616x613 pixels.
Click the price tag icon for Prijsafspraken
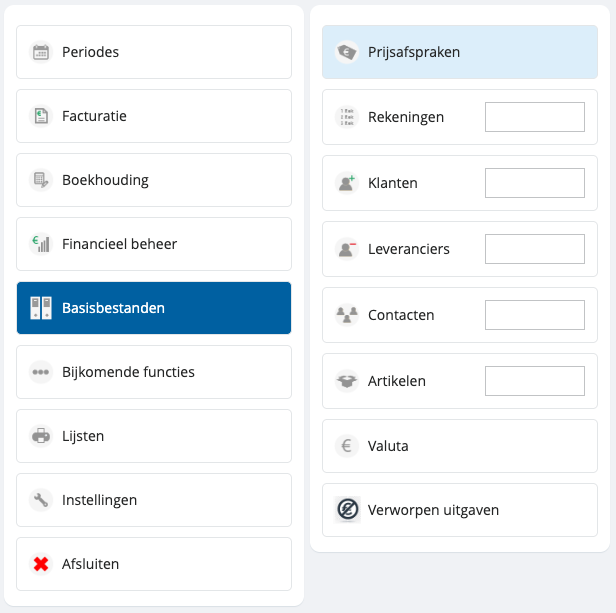click(x=347, y=52)
